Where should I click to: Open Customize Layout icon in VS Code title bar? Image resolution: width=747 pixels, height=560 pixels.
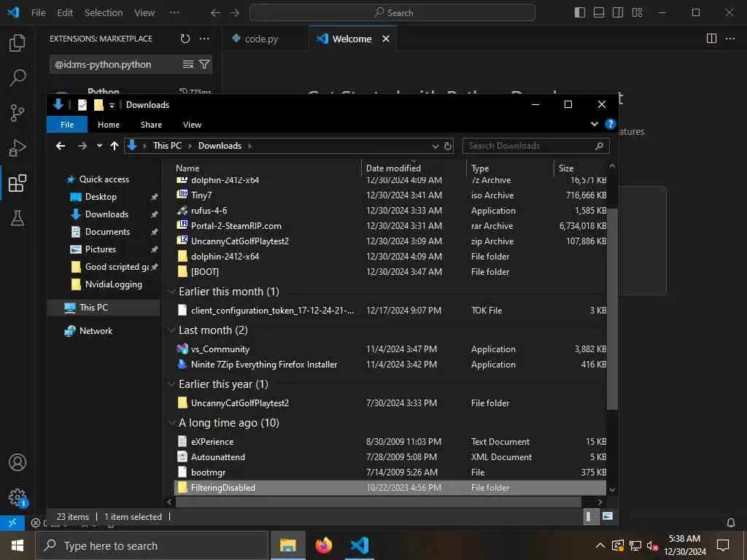coord(637,12)
